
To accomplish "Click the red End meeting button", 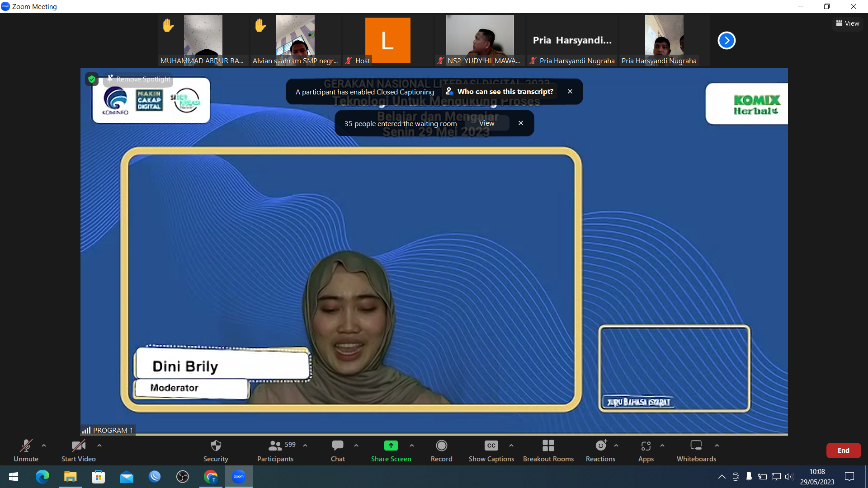I will click(843, 450).
